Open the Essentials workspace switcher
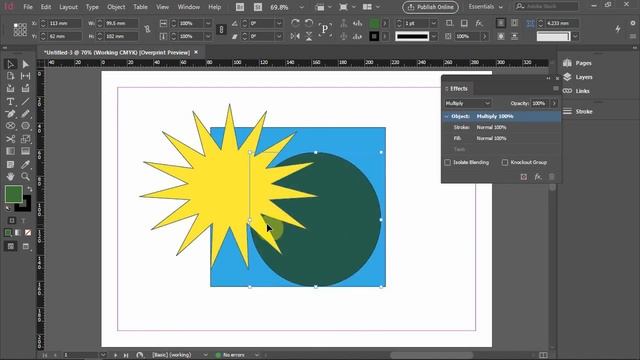This screenshot has width=640, height=360. pyautogui.click(x=486, y=7)
